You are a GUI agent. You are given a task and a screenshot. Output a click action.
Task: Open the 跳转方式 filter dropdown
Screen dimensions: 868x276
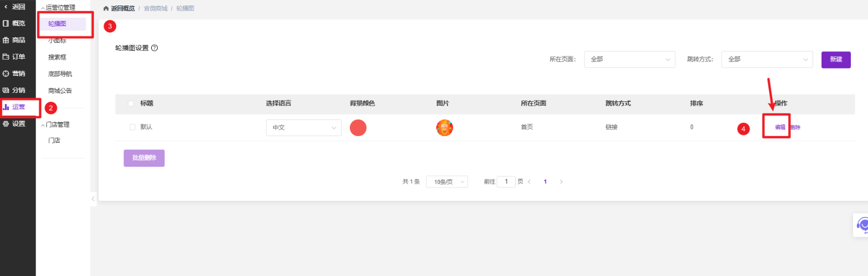[767, 60]
